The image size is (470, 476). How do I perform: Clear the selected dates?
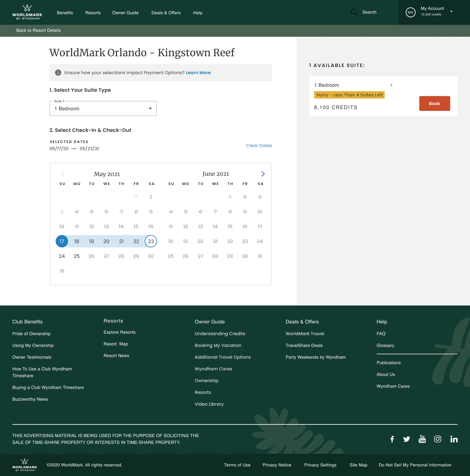coord(259,145)
